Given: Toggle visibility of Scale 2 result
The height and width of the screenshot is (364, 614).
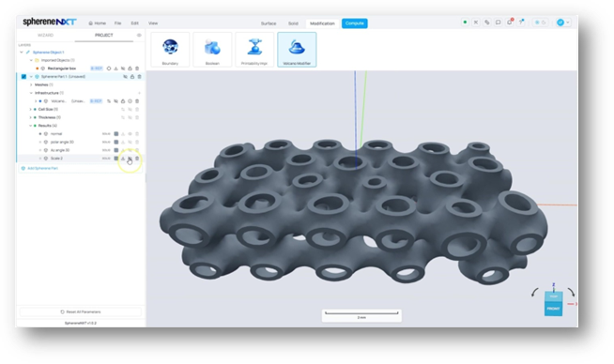Looking at the screenshot, I should (130, 159).
